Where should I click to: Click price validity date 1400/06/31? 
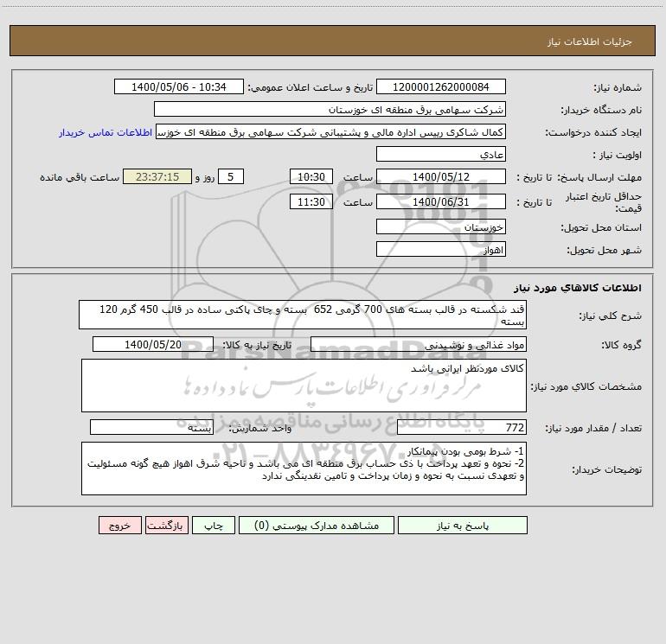[x=441, y=201]
